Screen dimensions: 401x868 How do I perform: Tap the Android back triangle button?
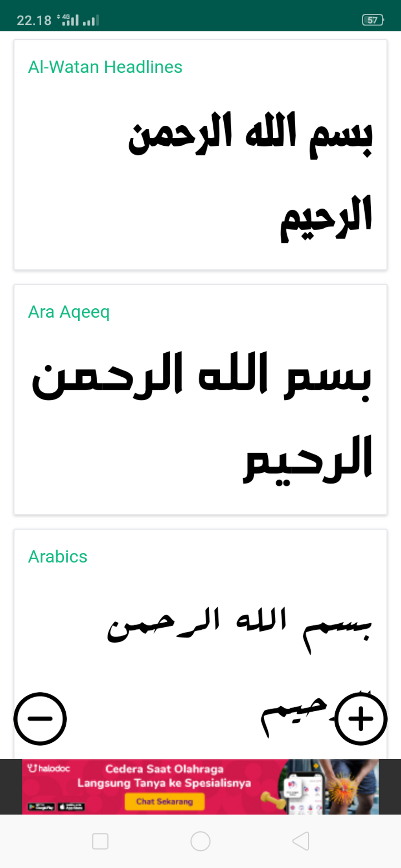[300, 841]
